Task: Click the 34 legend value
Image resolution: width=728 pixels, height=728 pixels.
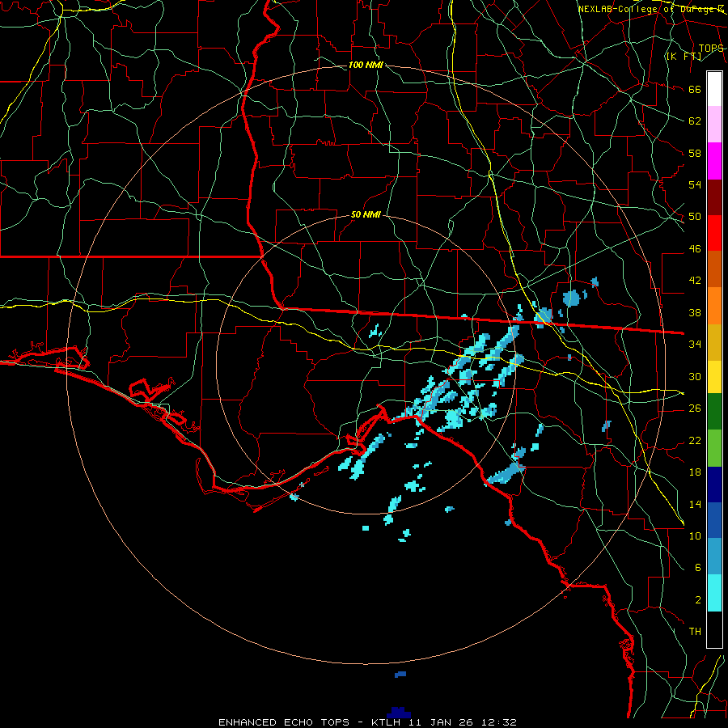Action: click(695, 345)
